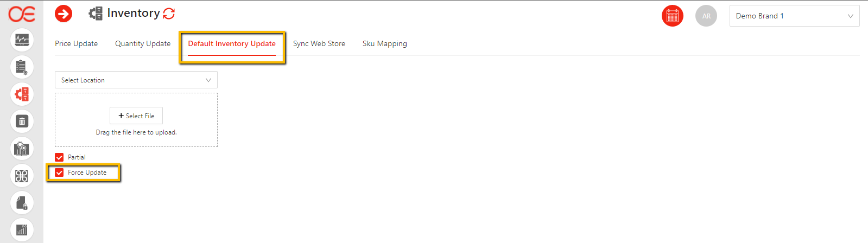868x243 pixels.
Task: Uncheck the Force Update checkbox
Action: [x=59, y=172]
